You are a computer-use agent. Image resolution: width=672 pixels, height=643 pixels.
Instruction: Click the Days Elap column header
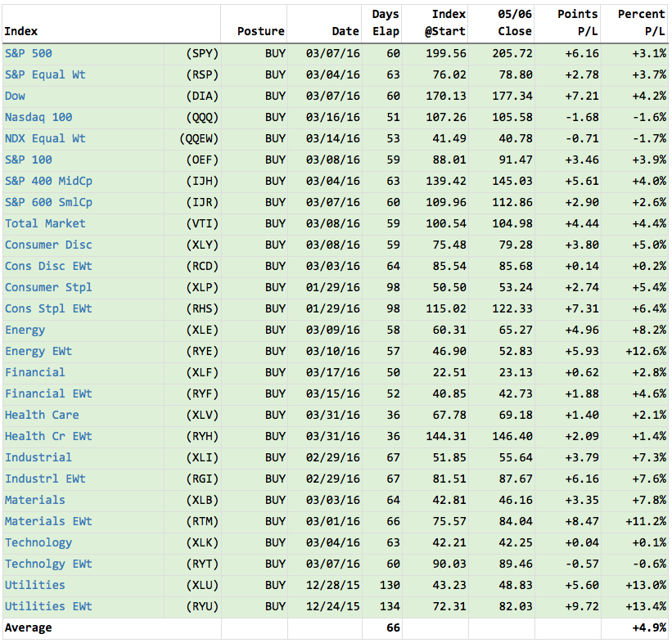pos(385,23)
